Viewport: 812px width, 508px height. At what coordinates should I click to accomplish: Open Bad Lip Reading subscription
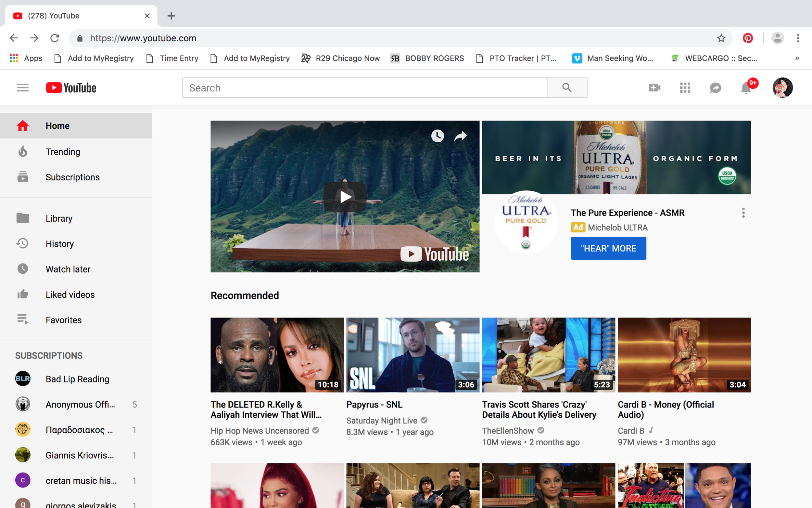pyautogui.click(x=76, y=379)
